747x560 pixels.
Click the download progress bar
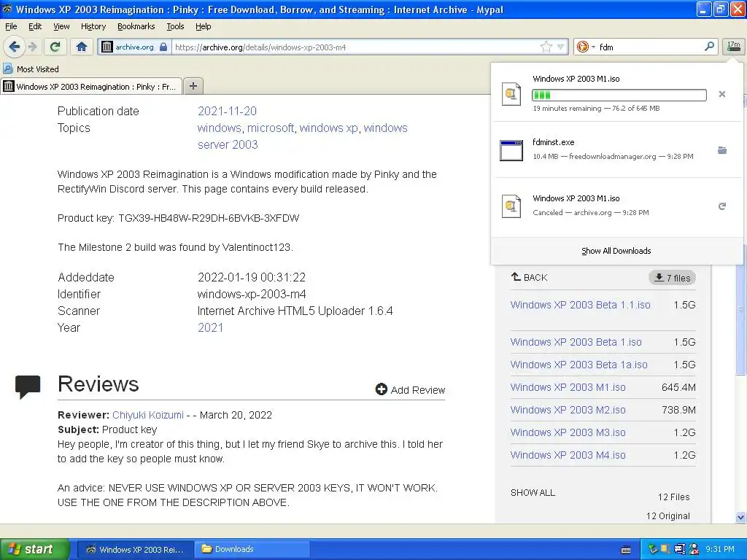[619, 95]
